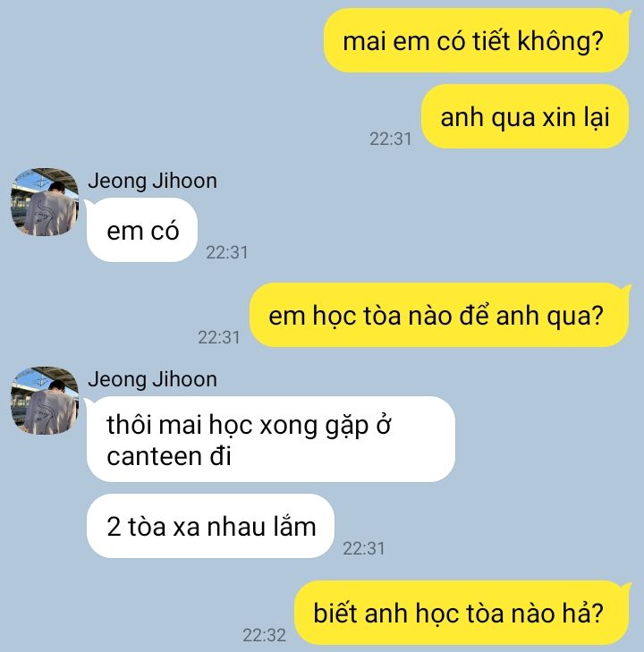The image size is (644, 652).
Task: Tap the "mai em có tiết không?" bubble
Action: click(x=477, y=41)
